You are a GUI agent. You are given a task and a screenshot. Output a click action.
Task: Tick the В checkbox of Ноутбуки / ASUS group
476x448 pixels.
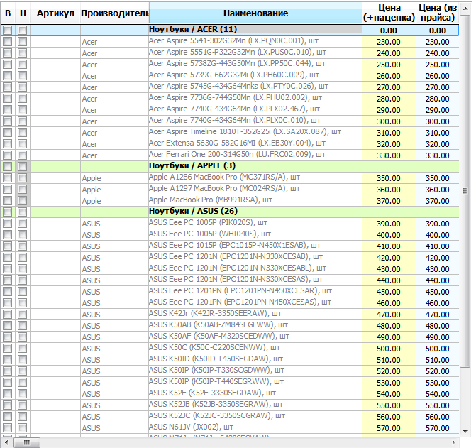click(8, 212)
